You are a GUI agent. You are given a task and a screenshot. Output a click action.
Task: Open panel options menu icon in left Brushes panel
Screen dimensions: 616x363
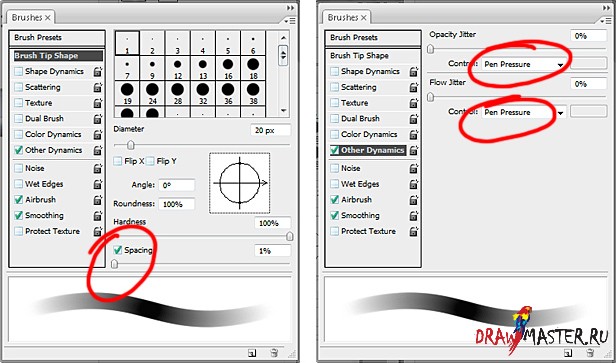[291, 20]
